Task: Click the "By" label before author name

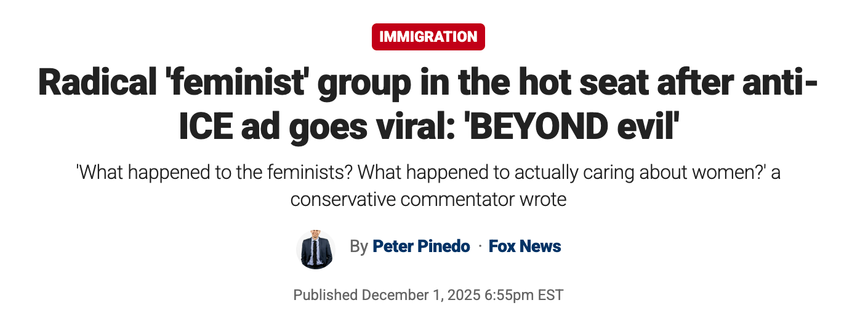Action: tap(358, 247)
